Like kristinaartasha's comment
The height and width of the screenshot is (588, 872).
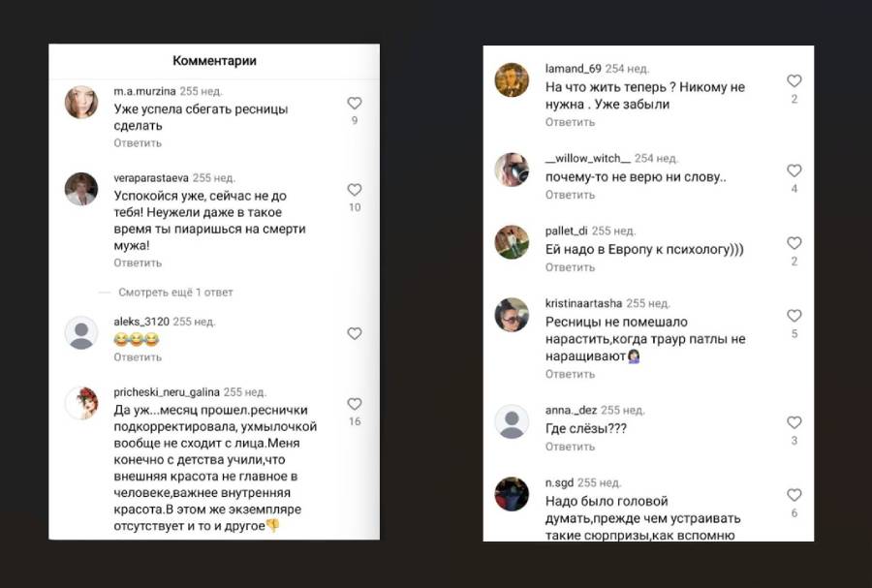click(794, 316)
